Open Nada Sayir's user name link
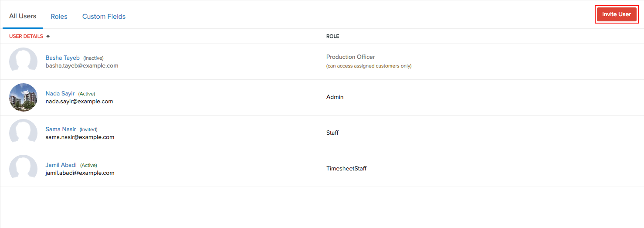This screenshot has width=644, height=228. click(x=60, y=93)
